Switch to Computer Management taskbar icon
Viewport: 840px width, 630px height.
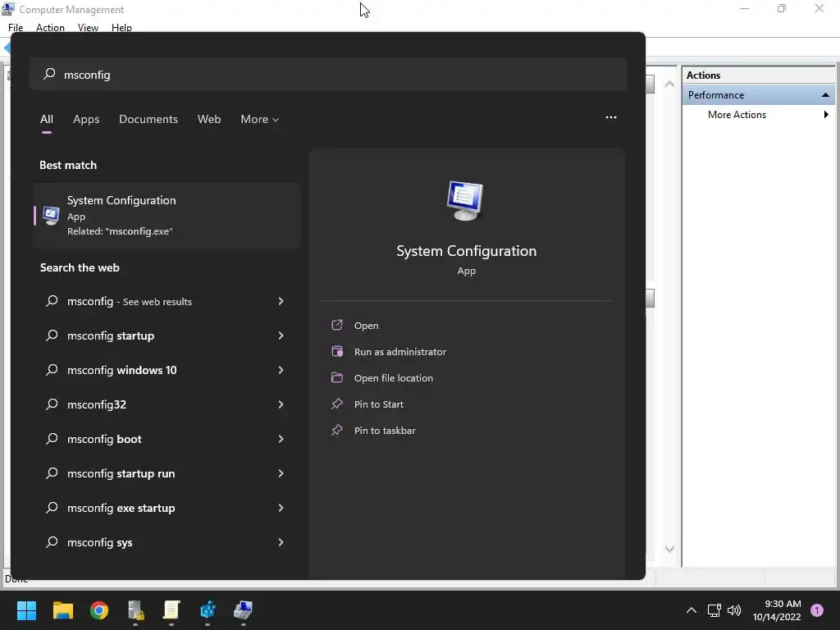click(243, 610)
